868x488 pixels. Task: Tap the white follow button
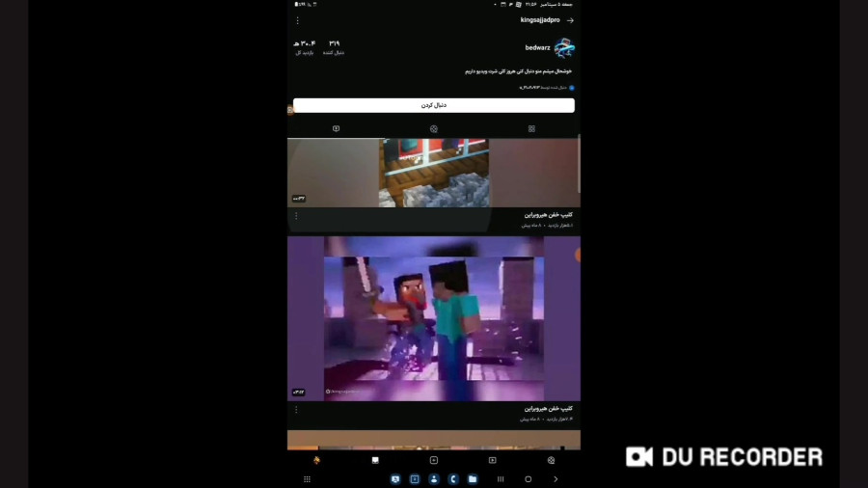pos(433,105)
